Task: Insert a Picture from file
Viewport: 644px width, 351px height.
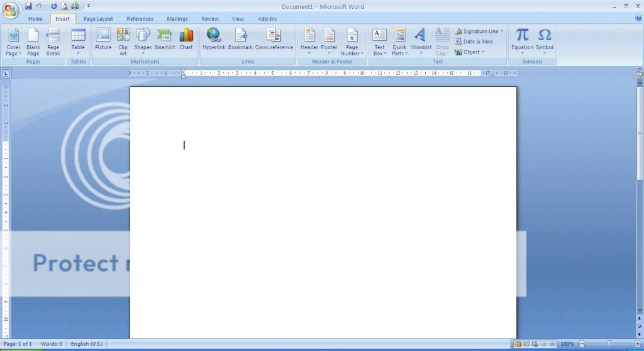Action: pyautogui.click(x=103, y=40)
